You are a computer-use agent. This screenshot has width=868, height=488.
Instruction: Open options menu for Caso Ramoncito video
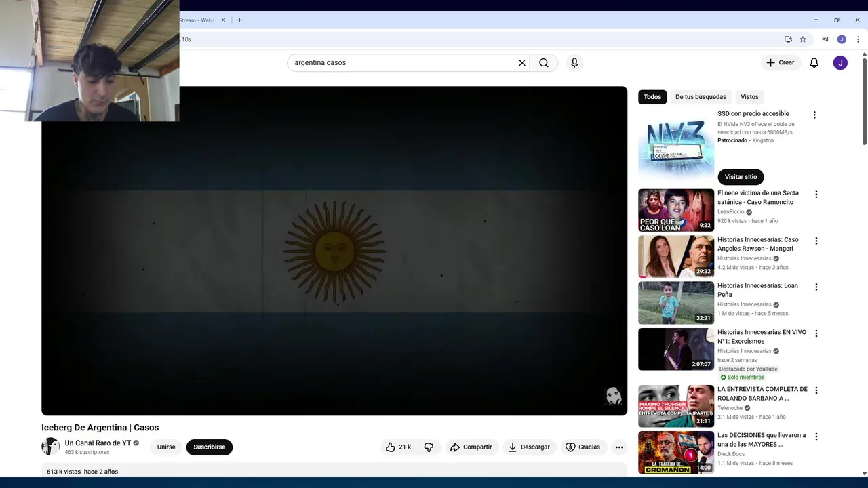pyautogui.click(x=816, y=194)
